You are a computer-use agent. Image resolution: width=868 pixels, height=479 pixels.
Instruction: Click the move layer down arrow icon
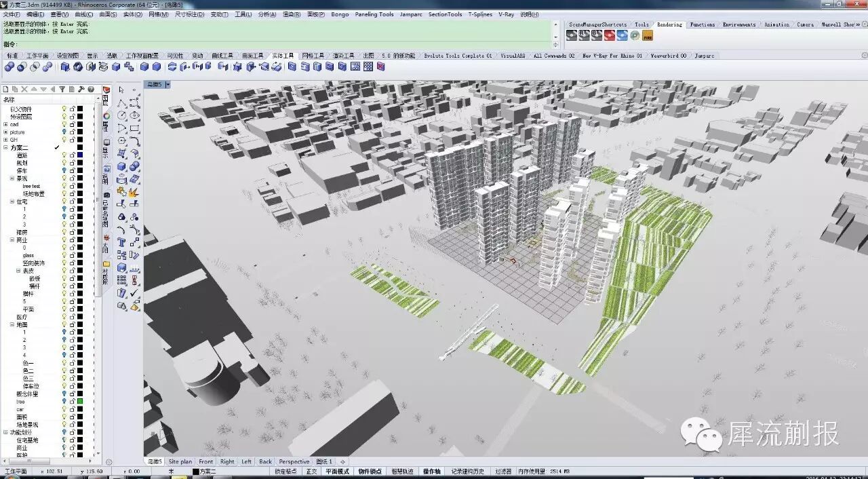click(43, 89)
